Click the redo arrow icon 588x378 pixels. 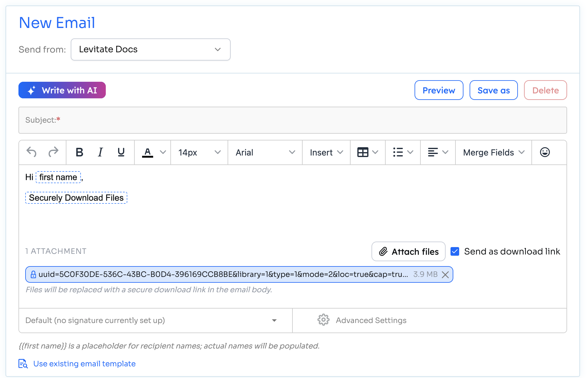pos(54,152)
